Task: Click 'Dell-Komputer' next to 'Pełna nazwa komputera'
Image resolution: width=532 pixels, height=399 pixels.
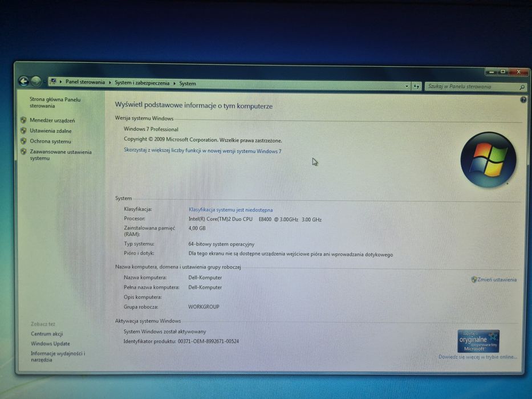Action: tap(205, 287)
